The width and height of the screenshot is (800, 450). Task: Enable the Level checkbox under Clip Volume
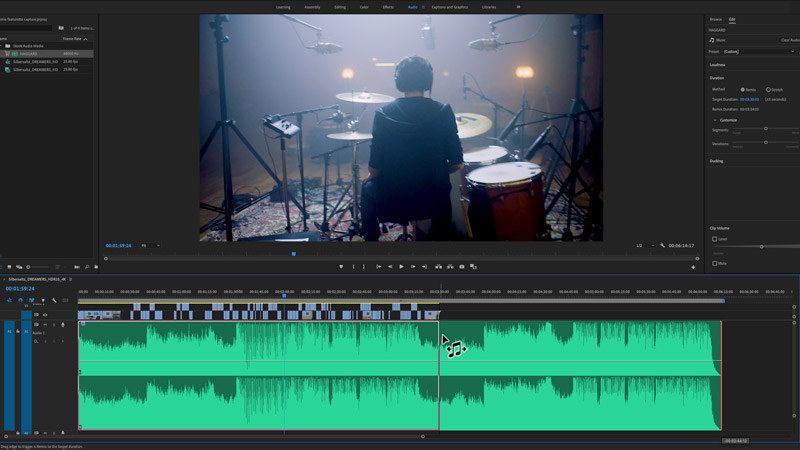point(714,239)
